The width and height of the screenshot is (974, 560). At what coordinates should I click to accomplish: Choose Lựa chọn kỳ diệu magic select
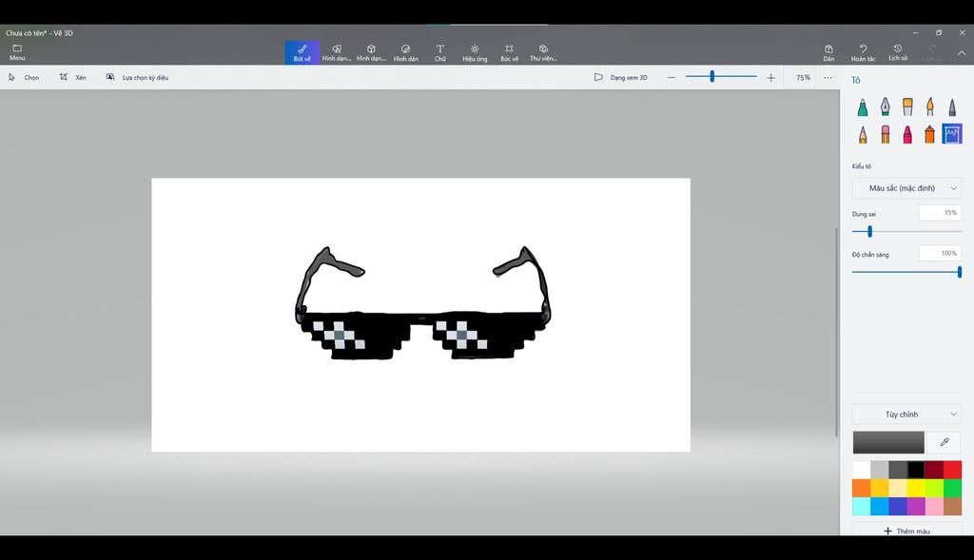point(137,78)
